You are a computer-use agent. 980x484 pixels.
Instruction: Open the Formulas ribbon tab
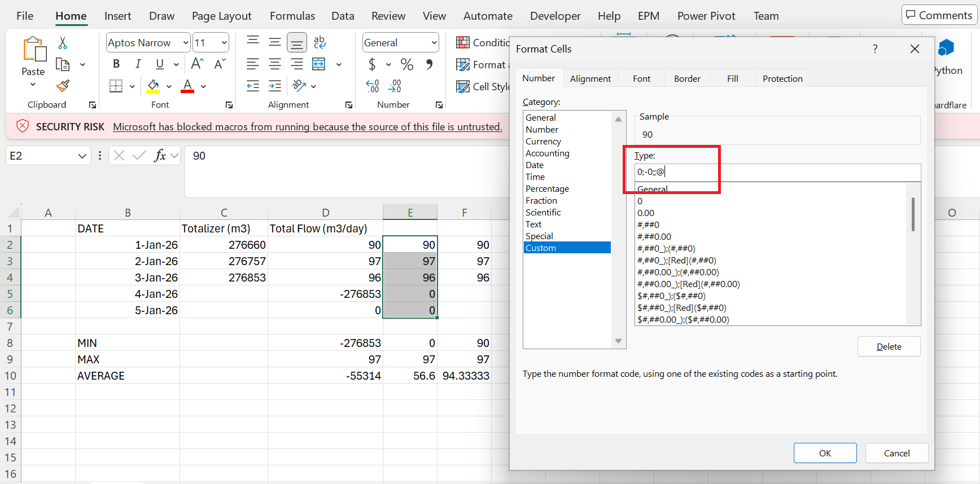(x=292, y=16)
